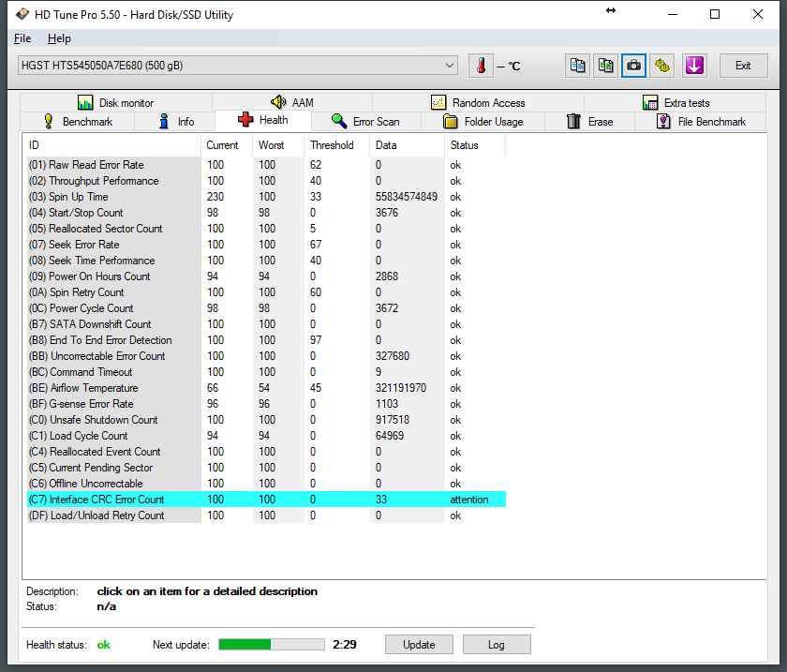This screenshot has height=672, width=787.
Task: Click the Update button
Action: click(x=419, y=645)
